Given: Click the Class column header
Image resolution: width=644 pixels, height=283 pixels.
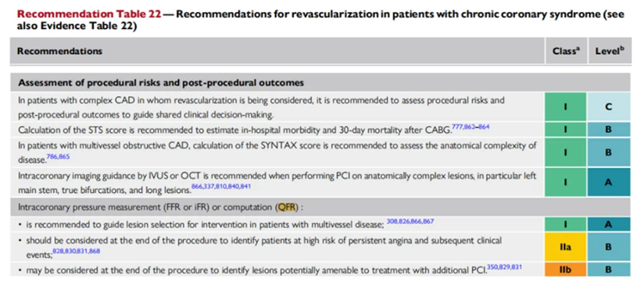Looking at the screenshot, I should click(x=565, y=51).
